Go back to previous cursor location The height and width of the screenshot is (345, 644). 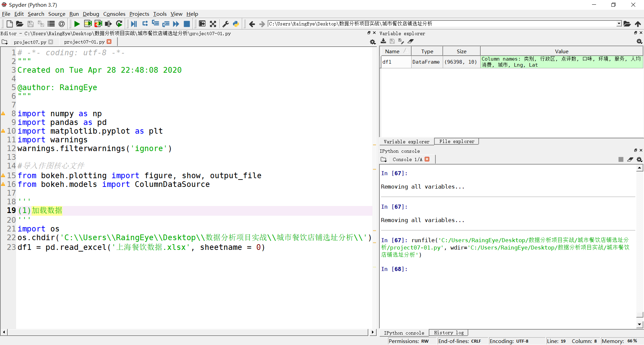(x=252, y=24)
